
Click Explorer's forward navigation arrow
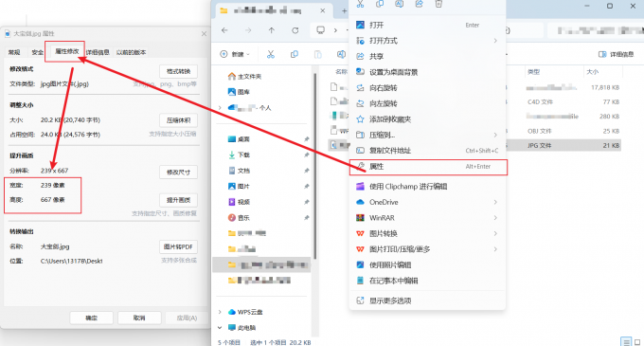coord(248,30)
